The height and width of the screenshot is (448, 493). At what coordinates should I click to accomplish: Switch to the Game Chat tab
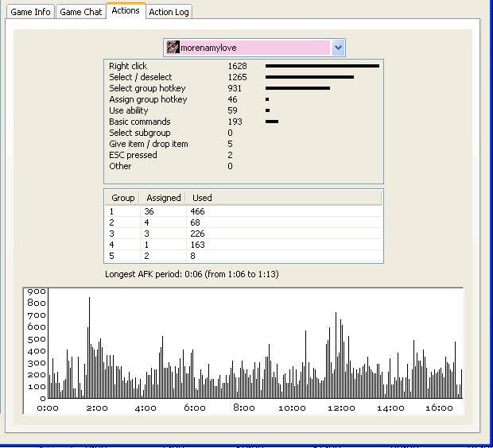point(81,12)
